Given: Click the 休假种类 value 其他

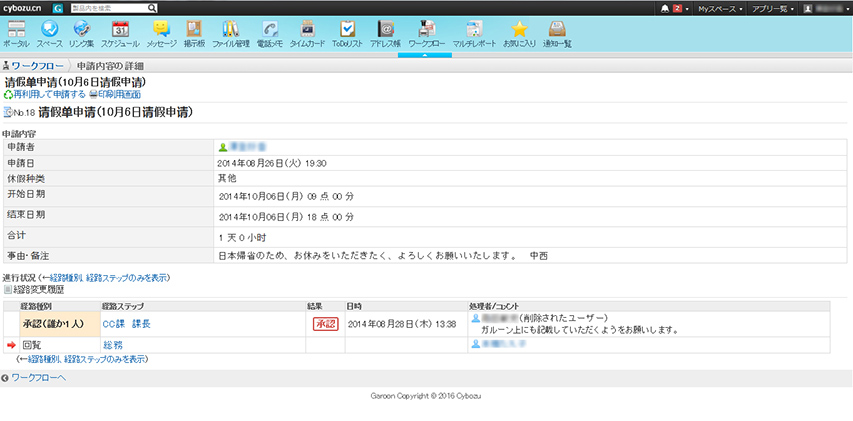Looking at the screenshot, I should [x=227, y=178].
